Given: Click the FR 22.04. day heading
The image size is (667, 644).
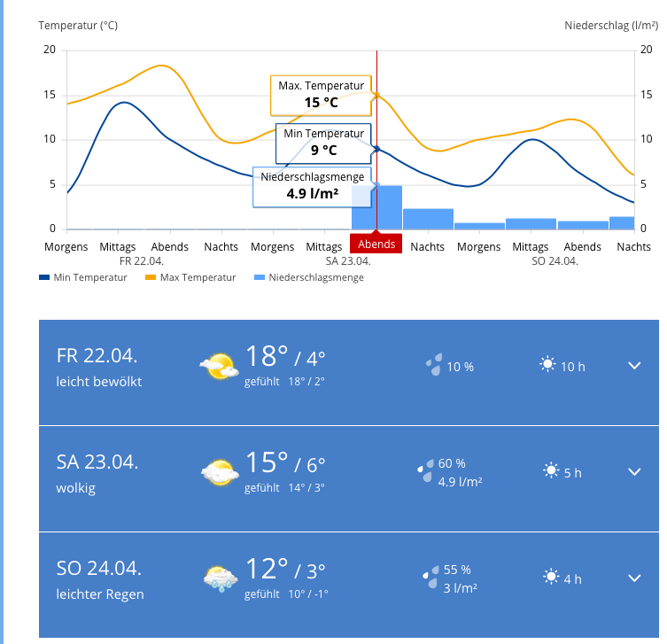Looking at the screenshot, I should (97, 355).
